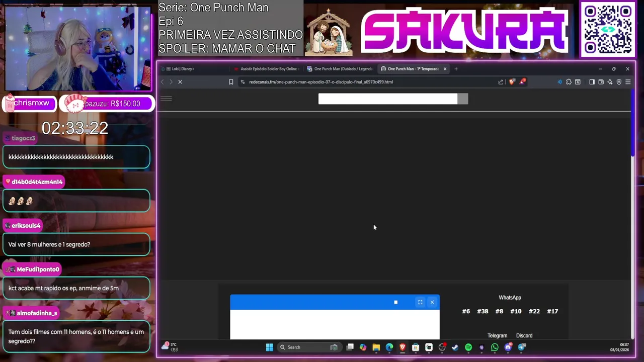Click the redecanais.fm URL in the address bar
Image resolution: width=644 pixels, height=362 pixels.
(x=321, y=82)
